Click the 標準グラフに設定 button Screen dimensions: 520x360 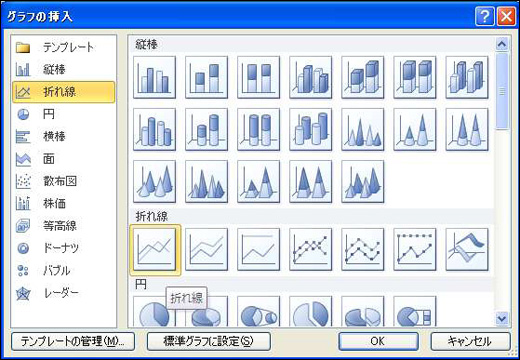click(208, 341)
